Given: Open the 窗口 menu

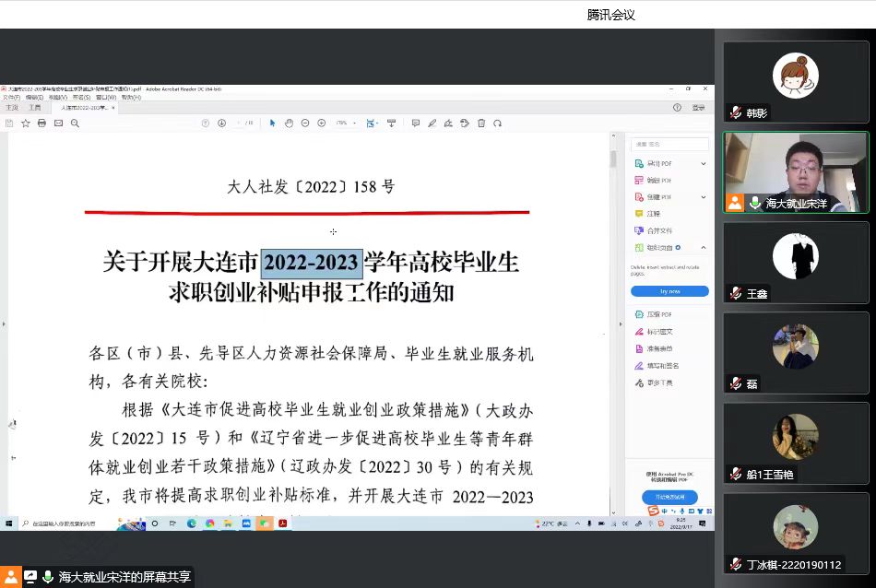Looking at the screenshot, I should tap(106, 97).
